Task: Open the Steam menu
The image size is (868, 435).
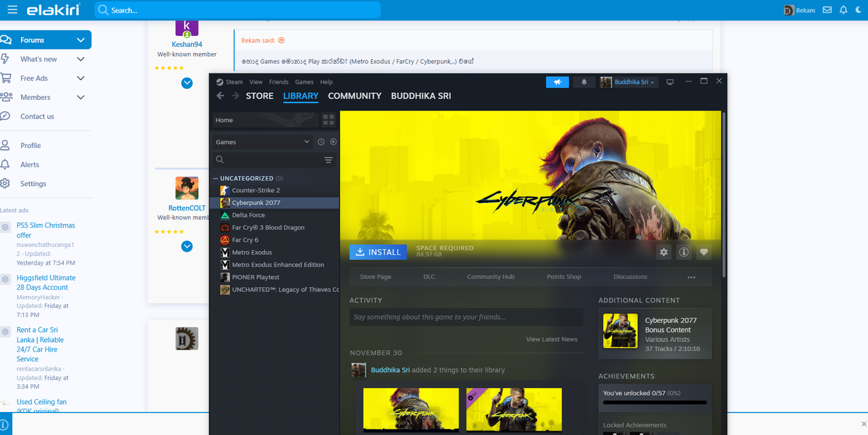Action: 234,82
